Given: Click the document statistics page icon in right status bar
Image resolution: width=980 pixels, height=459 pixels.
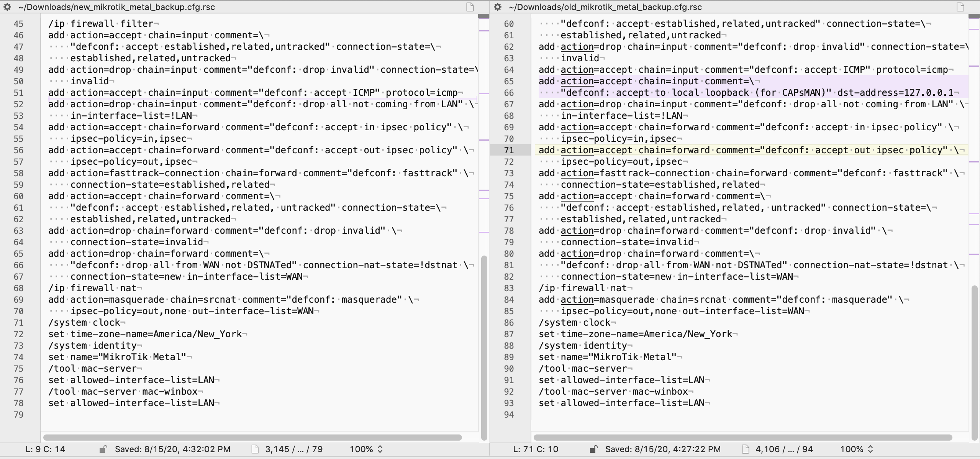Looking at the screenshot, I should click(x=746, y=449).
